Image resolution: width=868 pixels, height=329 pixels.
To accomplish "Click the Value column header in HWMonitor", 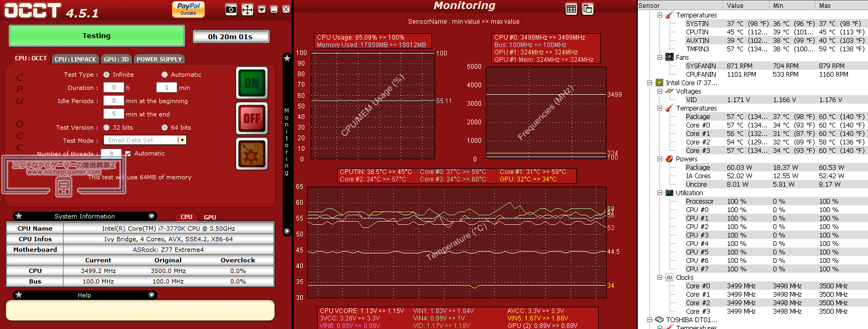I will pos(747,5).
